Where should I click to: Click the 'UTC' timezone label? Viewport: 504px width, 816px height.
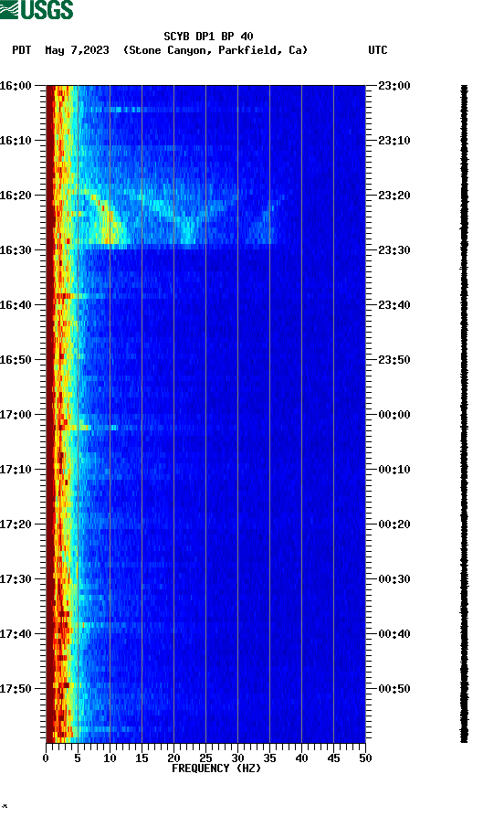point(378,50)
